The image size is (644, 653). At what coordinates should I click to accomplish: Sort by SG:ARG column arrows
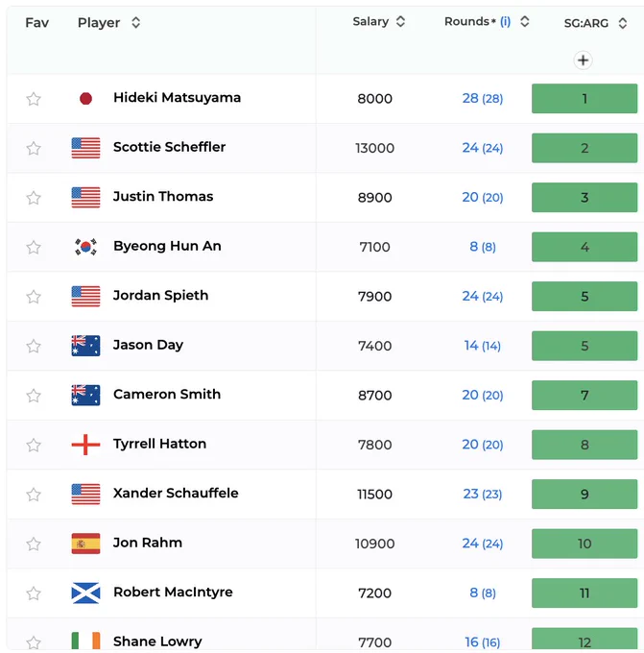click(x=622, y=23)
